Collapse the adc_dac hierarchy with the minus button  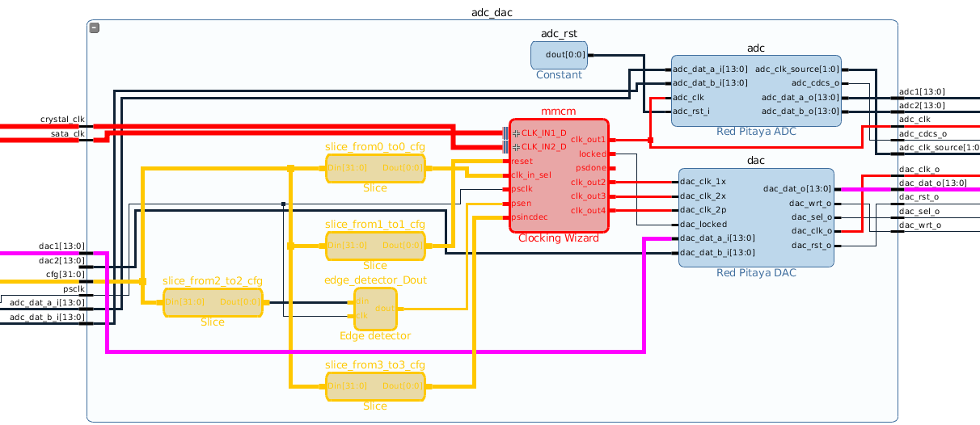[95, 28]
